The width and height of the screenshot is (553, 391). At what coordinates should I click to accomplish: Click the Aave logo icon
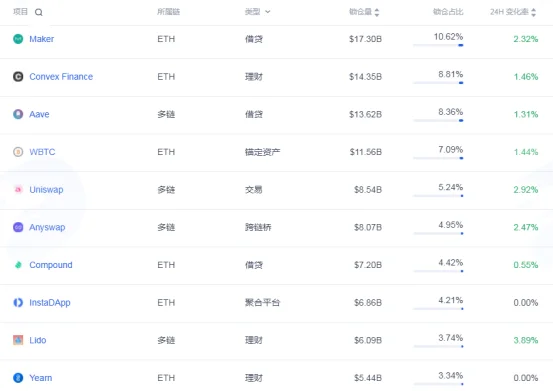pyautogui.click(x=18, y=114)
